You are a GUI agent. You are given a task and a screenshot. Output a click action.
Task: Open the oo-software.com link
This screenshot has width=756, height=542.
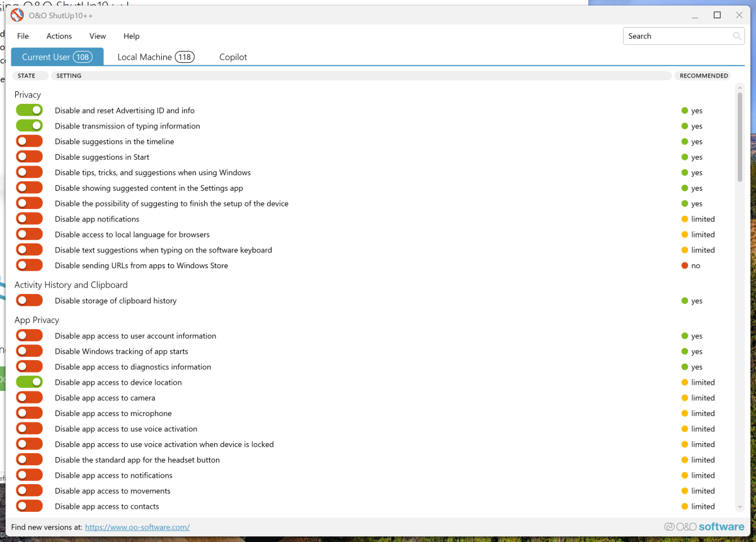click(x=137, y=528)
